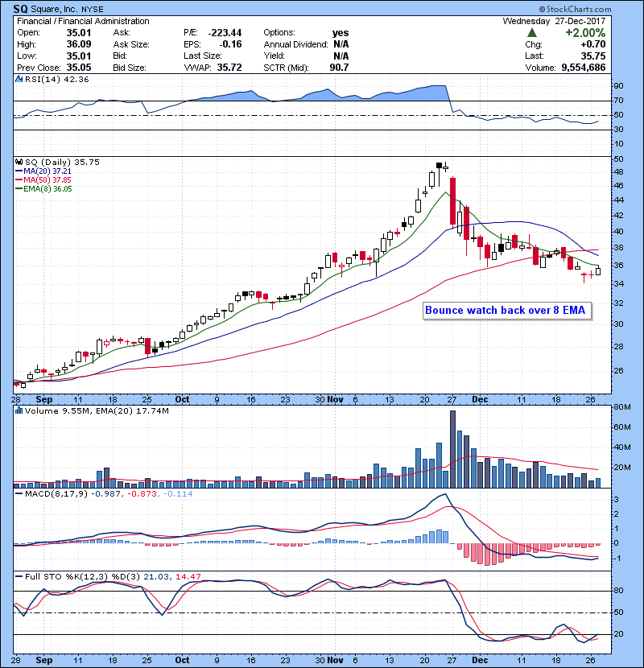The image size is (644, 668).
Task: Click the VWAP value 35.72
Action: [229, 68]
